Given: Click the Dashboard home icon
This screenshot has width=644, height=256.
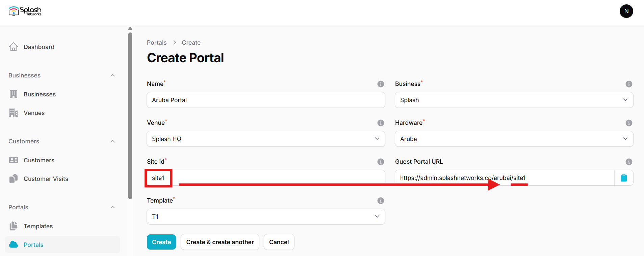Looking at the screenshot, I should click(x=14, y=47).
